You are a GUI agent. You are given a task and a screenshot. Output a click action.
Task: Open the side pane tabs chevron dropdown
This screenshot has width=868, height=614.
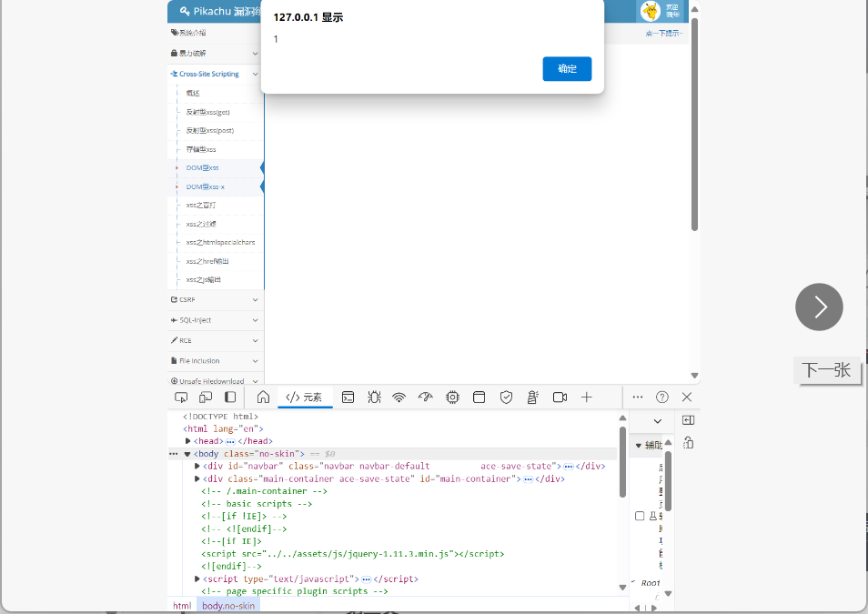657,421
